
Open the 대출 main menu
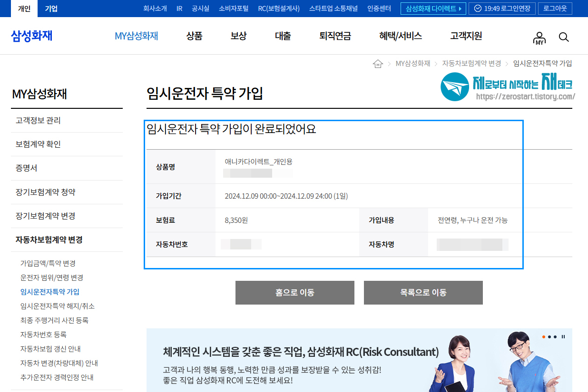pyautogui.click(x=283, y=36)
